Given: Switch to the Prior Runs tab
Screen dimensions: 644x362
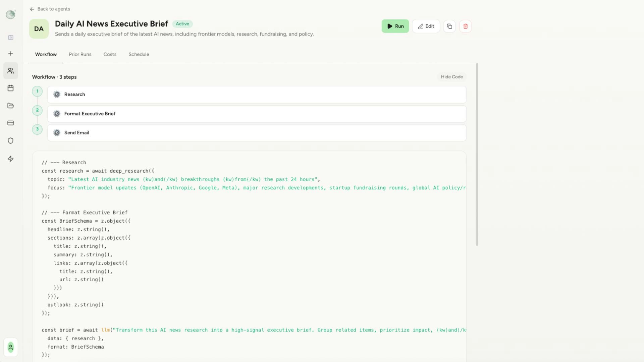Looking at the screenshot, I should point(80,54).
